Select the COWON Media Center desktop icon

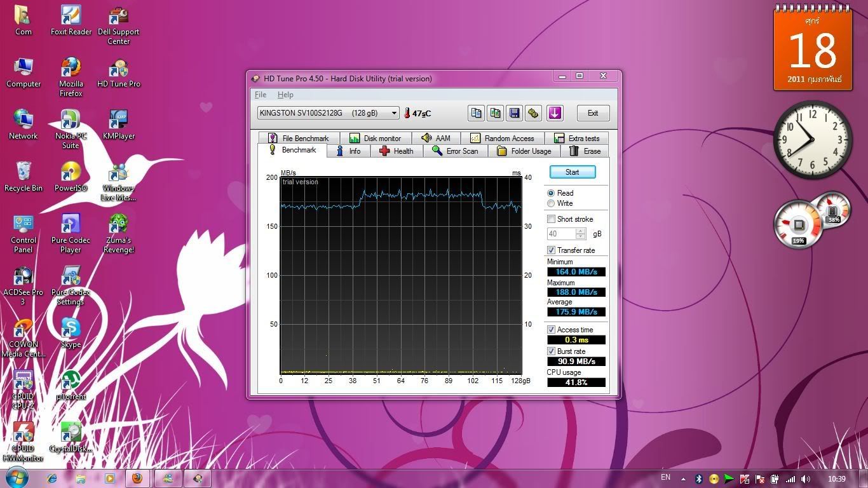24,338
